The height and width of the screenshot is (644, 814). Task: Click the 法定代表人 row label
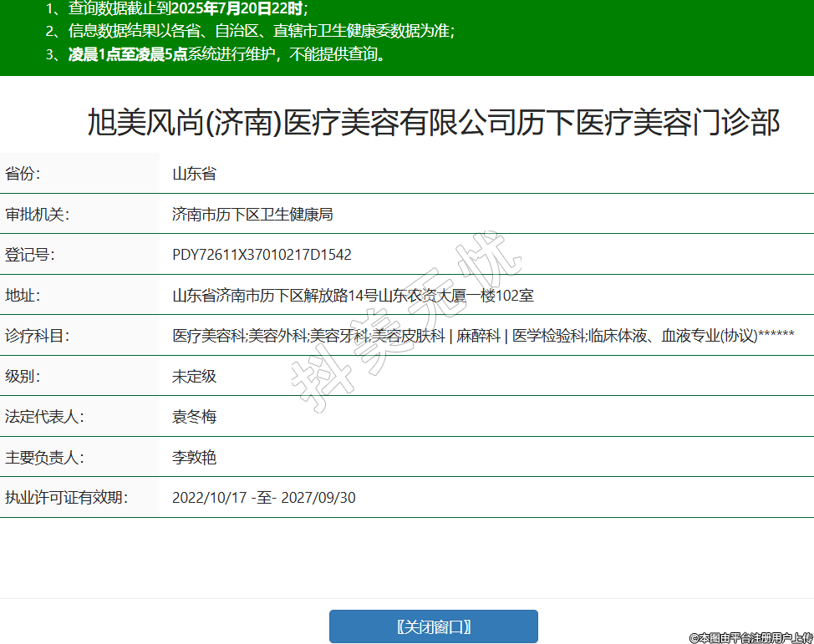(44, 417)
